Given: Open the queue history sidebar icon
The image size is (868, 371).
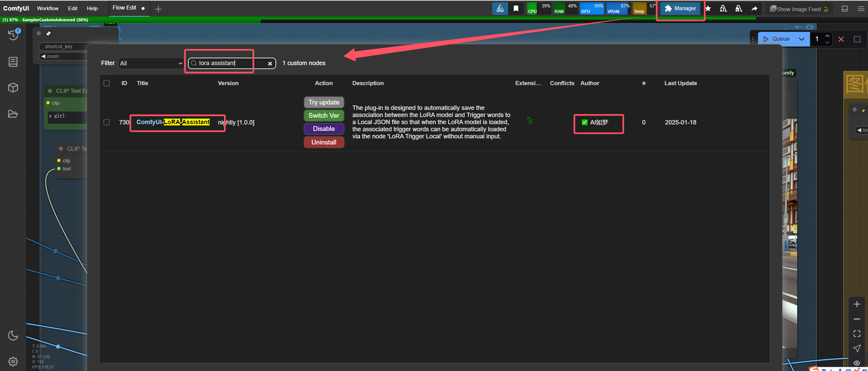Looking at the screenshot, I should [13, 35].
